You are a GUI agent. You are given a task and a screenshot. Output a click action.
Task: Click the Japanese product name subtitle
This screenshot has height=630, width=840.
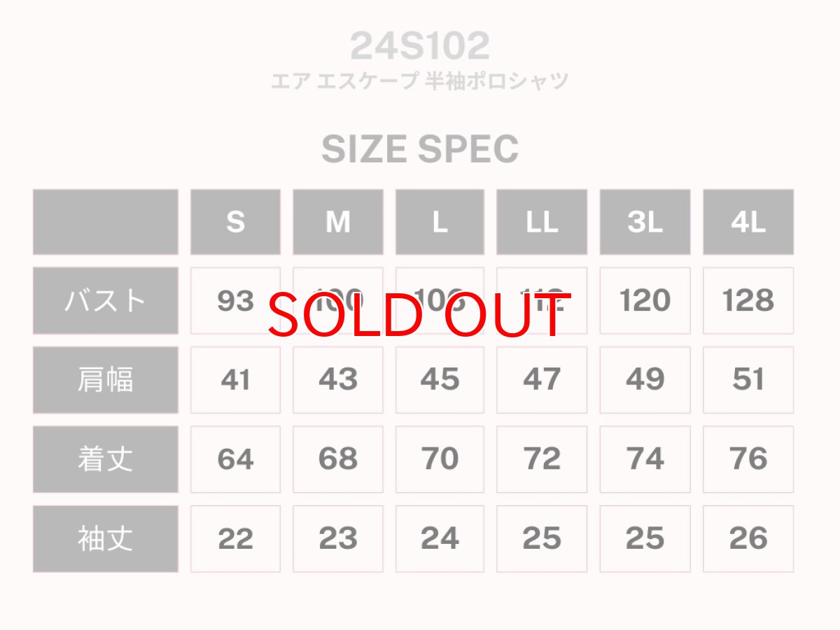pyautogui.click(x=419, y=81)
